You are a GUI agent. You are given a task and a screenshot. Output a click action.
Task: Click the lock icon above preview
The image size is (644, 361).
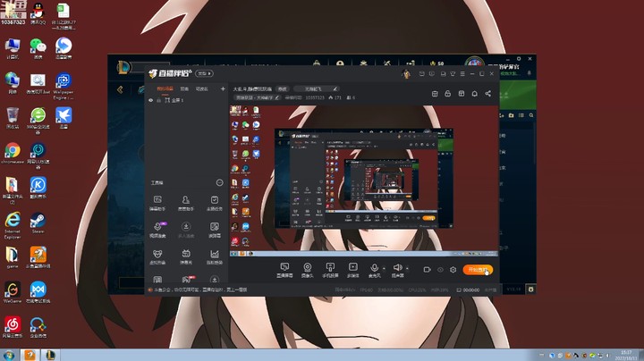[448, 94]
